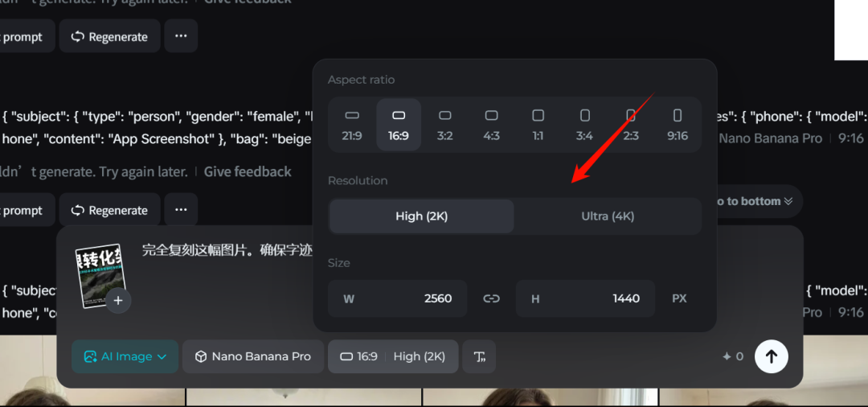Choose the 3:4 portrait aspect ratio
The height and width of the screenshot is (407, 868).
pyautogui.click(x=584, y=125)
